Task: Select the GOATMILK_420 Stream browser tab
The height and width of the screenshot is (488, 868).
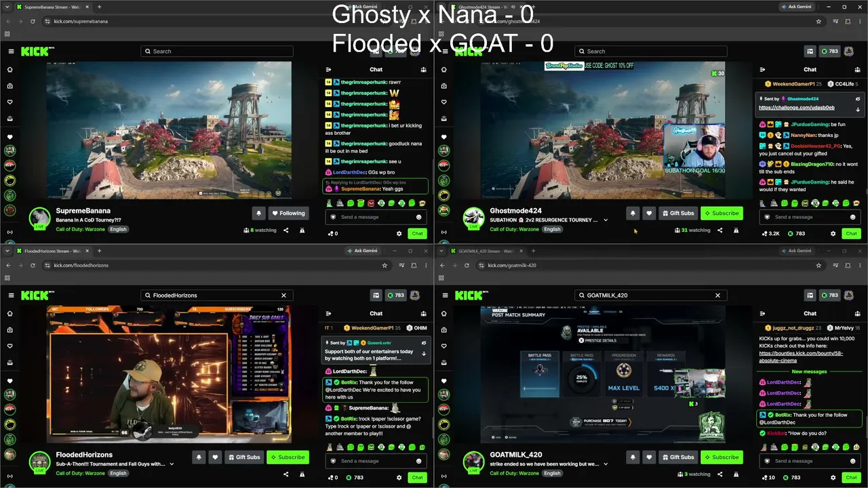Action: tap(487, 251)
